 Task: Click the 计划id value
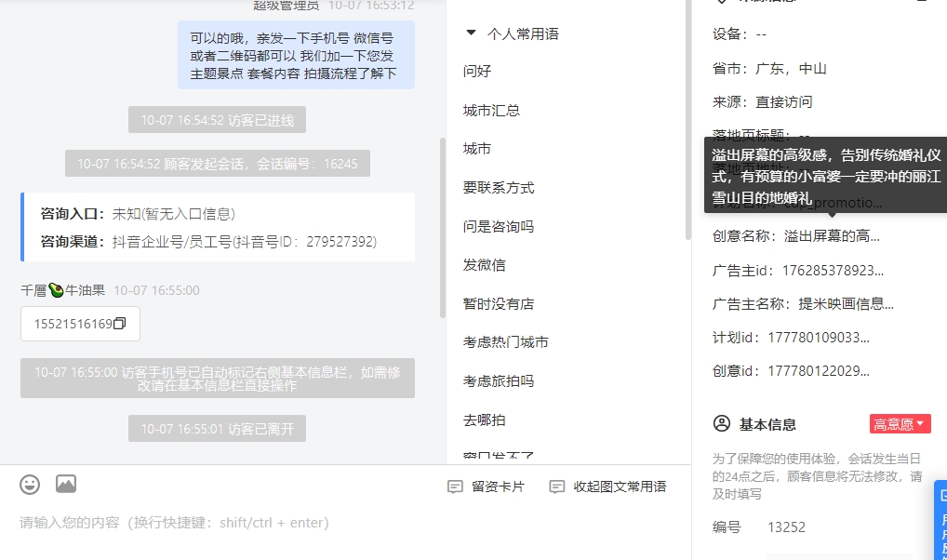coord(819,338)
